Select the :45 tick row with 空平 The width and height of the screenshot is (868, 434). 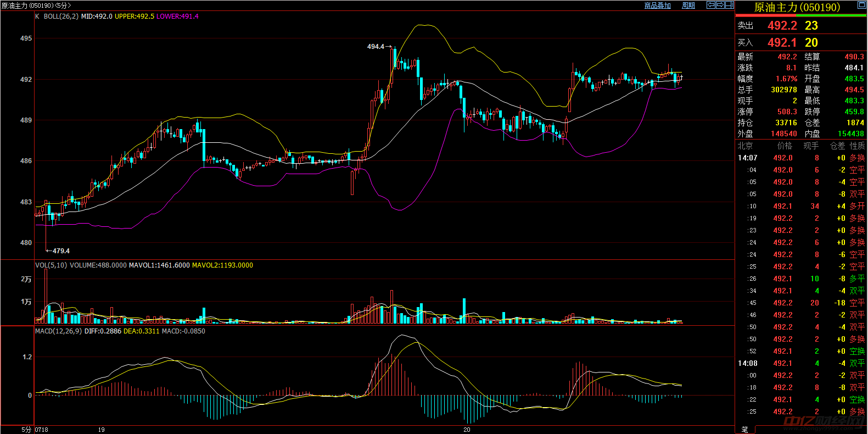[801, 303]
